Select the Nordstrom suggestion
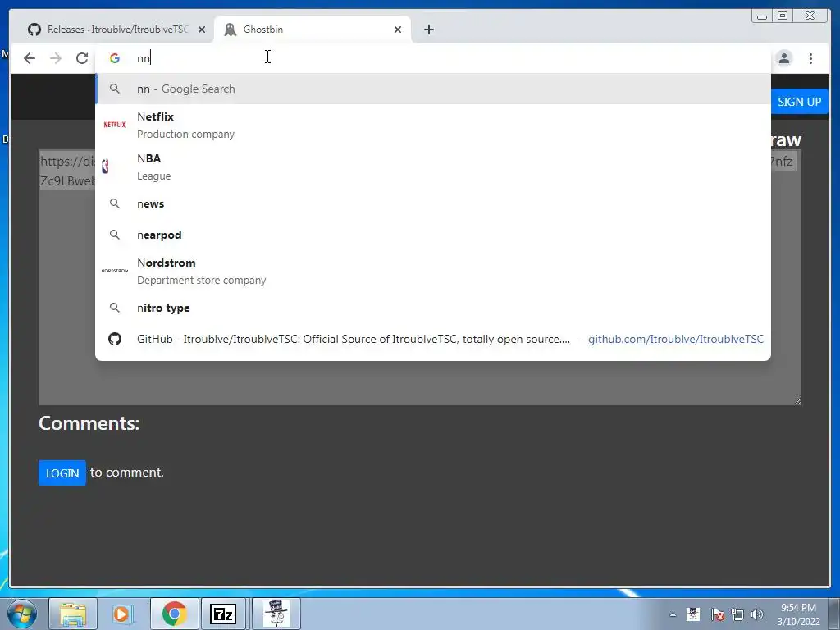Screen dimensions: 840x630 tap(433, 271)
